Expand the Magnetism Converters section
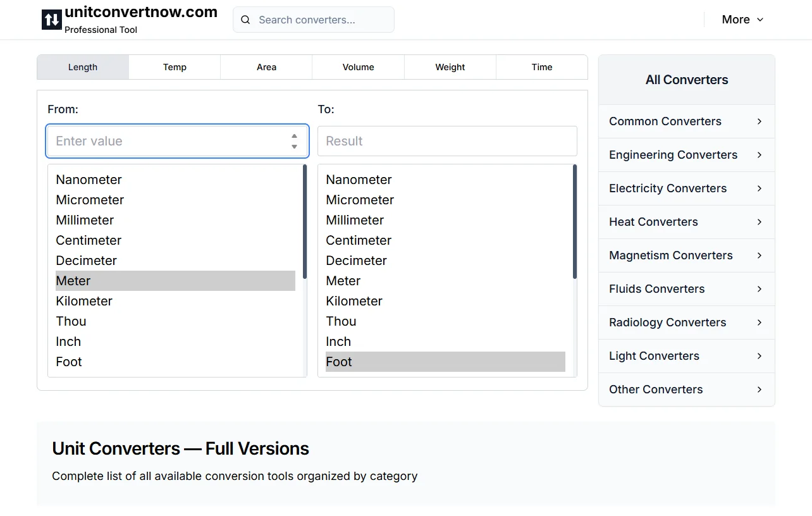812x516 pixels. coord(686,255)
